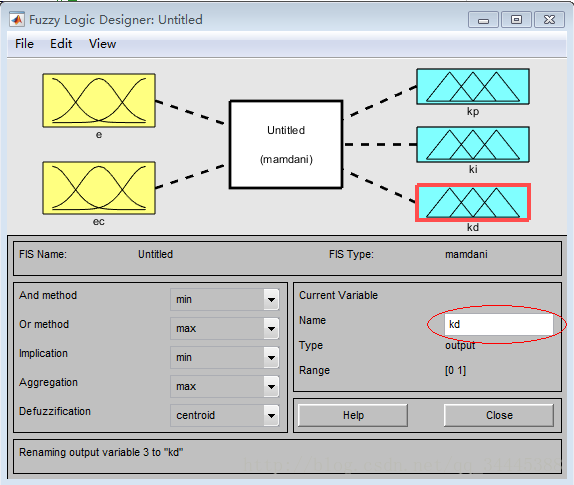Click the 'Range' label

coord(314,370)
